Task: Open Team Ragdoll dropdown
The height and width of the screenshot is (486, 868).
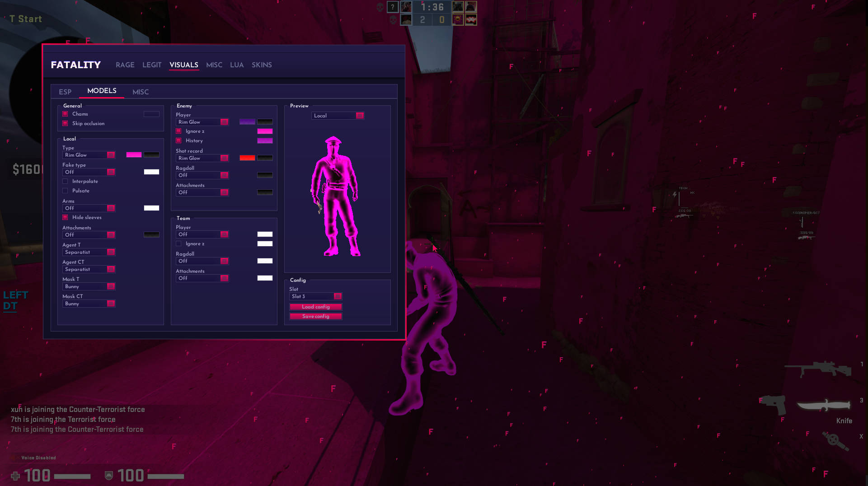Action: point(202,261)
